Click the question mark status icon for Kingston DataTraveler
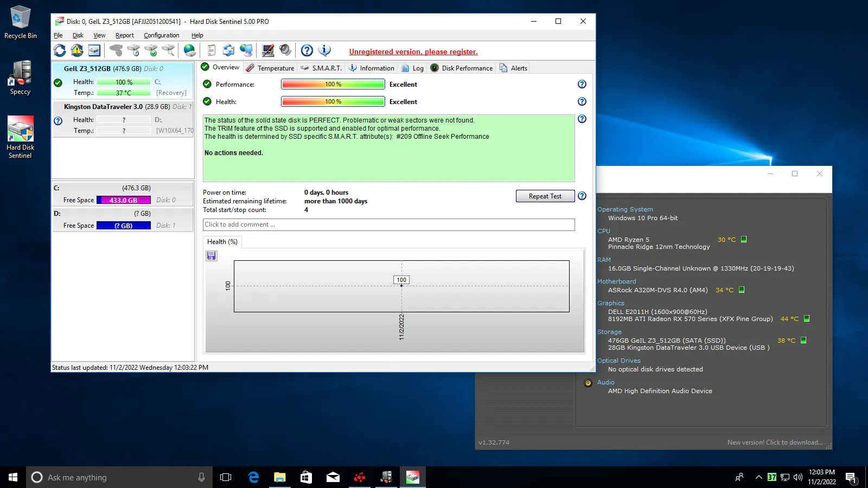This screenshot has width=868, height=488. 58,121
